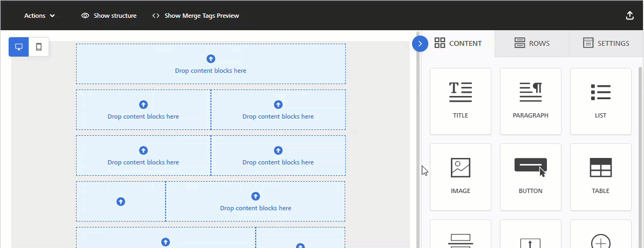Click the wide right column in the fourth row

[256, 202]
